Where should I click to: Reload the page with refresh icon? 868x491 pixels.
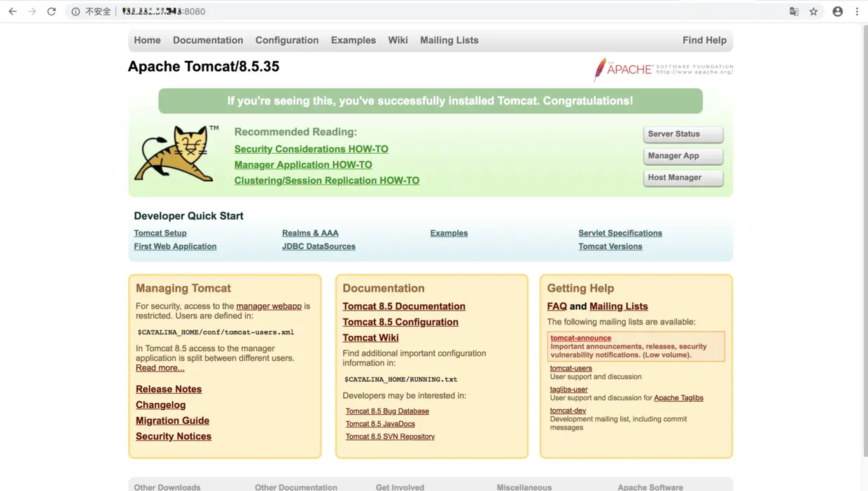[51, 11]
